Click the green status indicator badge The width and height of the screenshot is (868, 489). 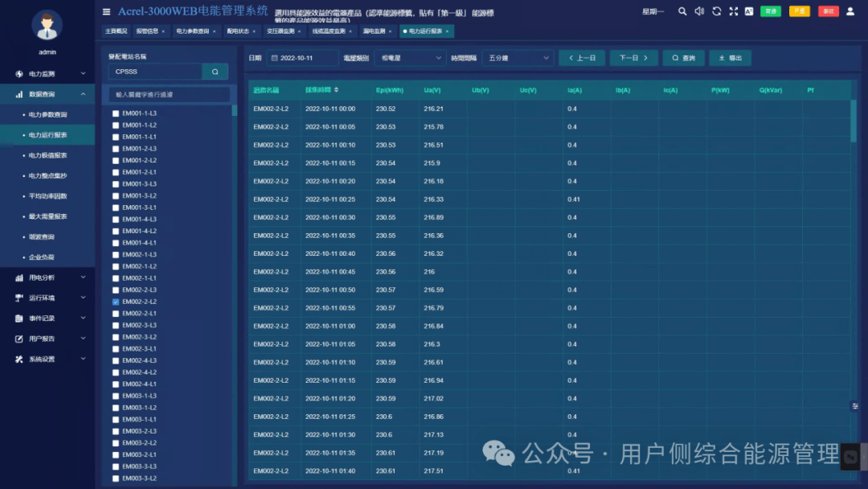(771, 11)
